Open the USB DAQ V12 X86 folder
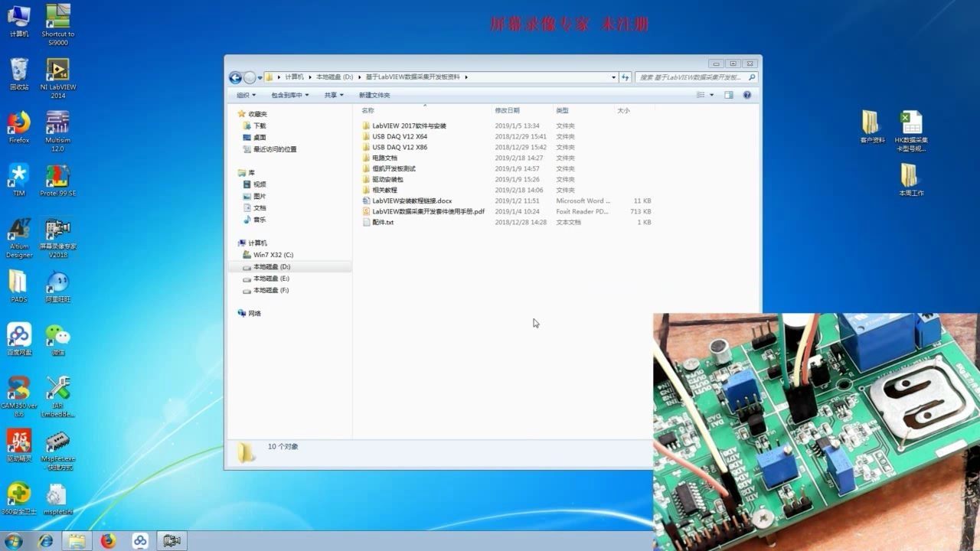This screenshot has width=980, height=551. pos(395,147)
